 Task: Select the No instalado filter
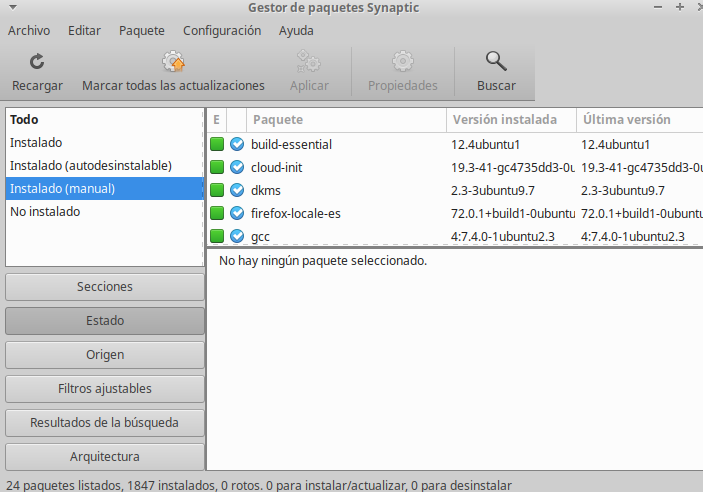pos(104,212)
